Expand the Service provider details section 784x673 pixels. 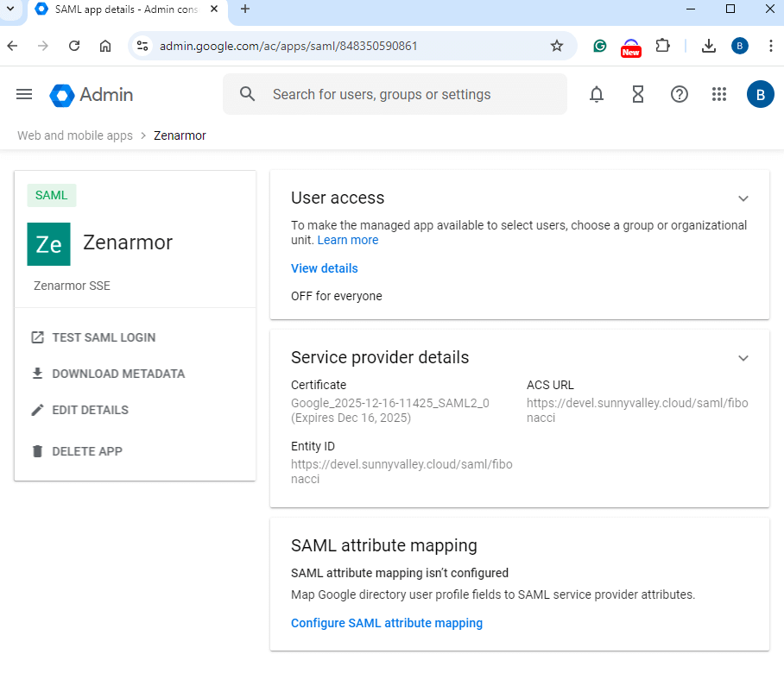click(743, 358)
